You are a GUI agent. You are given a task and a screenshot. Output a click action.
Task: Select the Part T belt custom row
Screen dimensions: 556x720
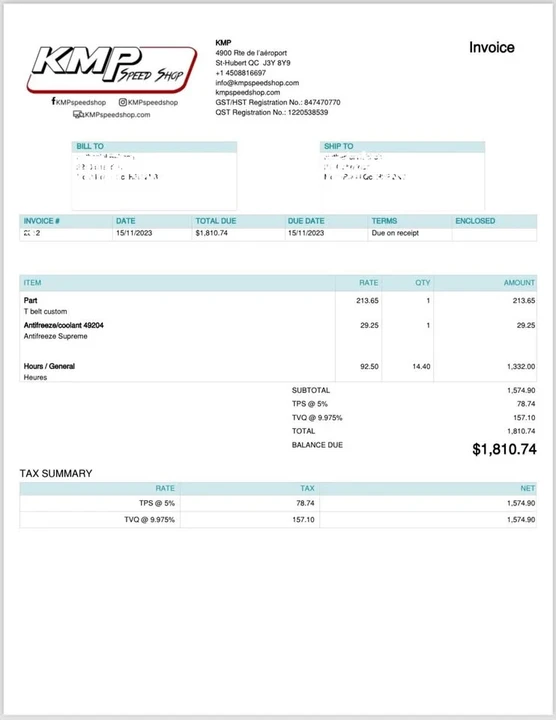[278, 306]
